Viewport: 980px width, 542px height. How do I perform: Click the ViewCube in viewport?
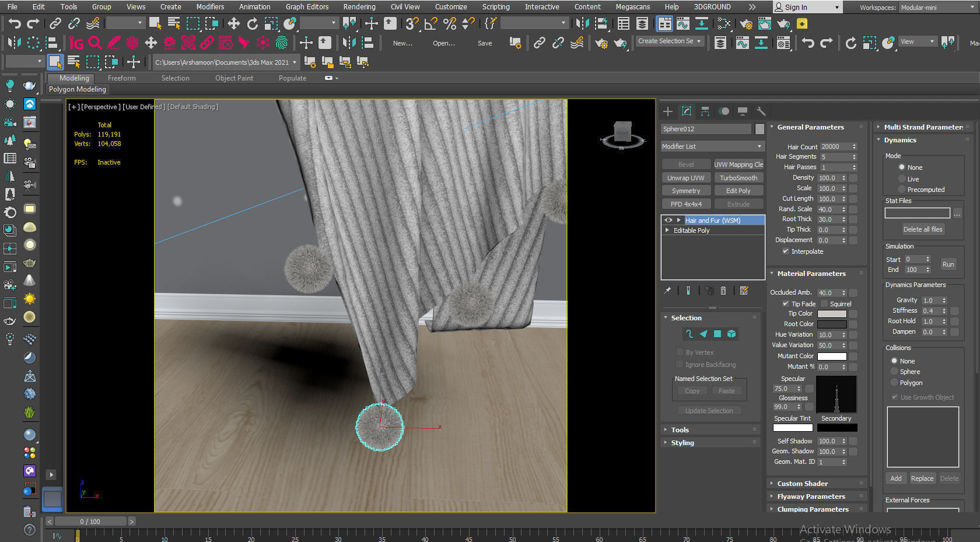[x=622, y=134]
